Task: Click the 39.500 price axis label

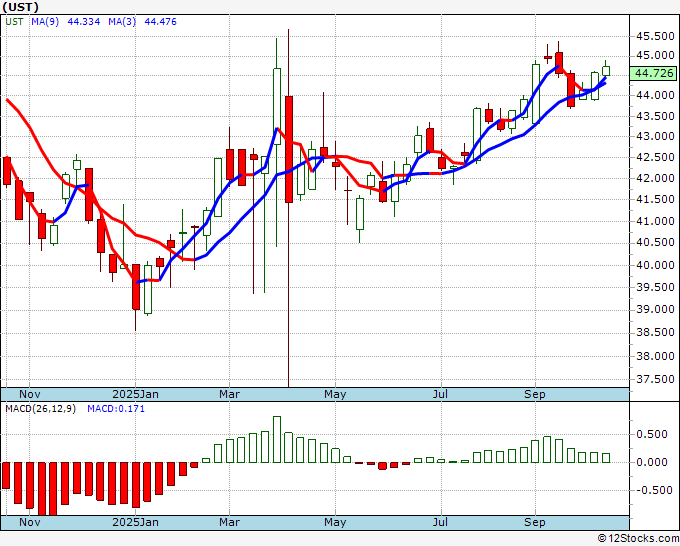Action: (x=655, y=287)
